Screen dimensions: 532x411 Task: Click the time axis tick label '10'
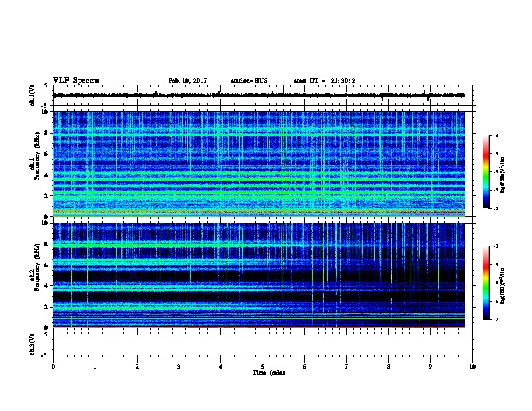coord(472,366)
